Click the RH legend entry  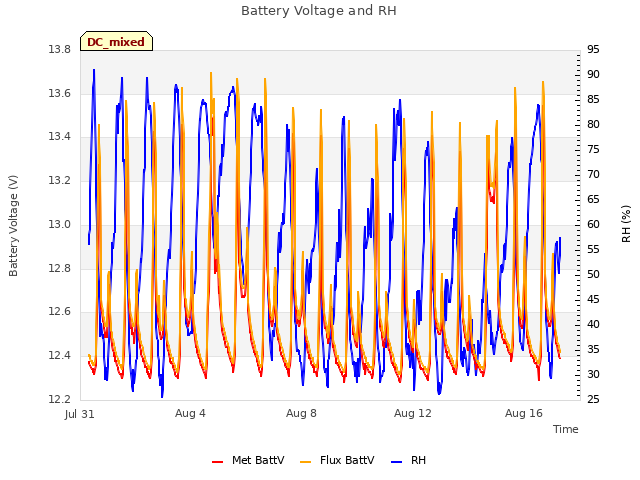(x=409, y=460)
